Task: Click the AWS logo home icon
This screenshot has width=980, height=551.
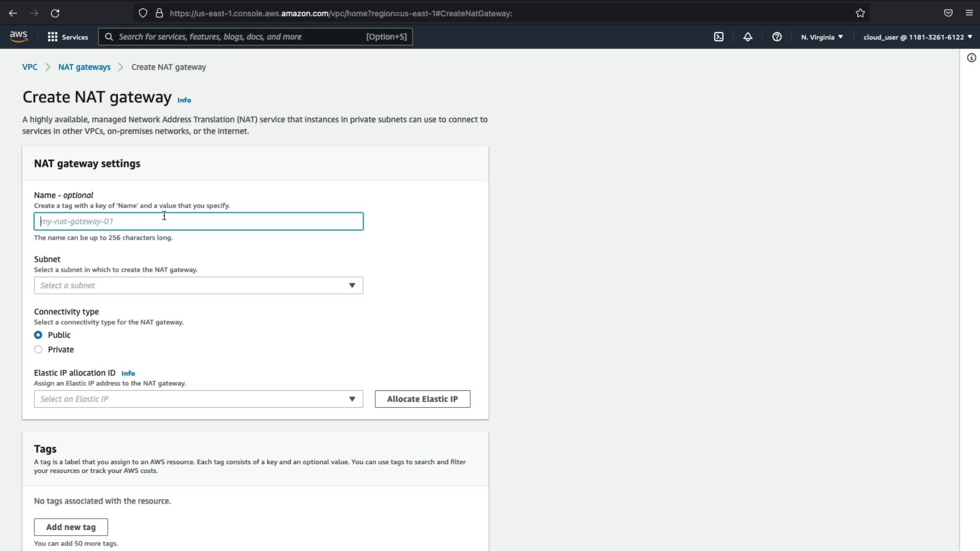Action: pyautogui.click(x=18, y=37)
